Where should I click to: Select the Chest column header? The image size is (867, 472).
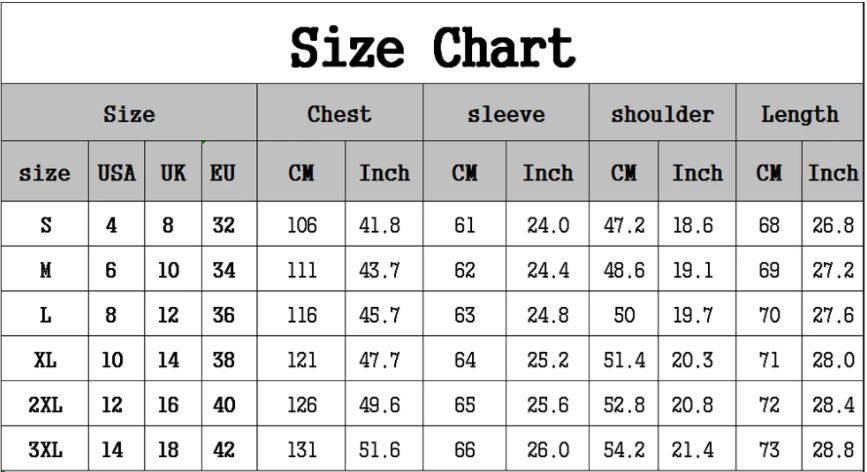339,114
